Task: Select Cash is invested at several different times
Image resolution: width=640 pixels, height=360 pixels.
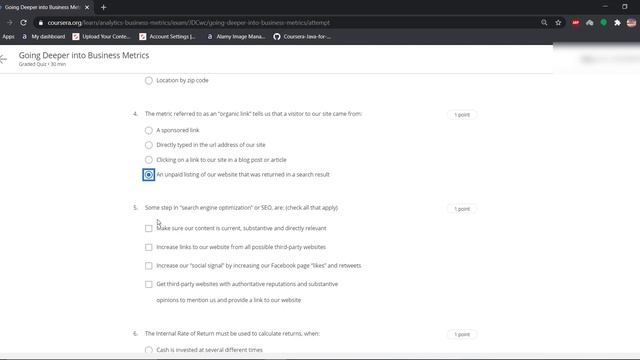Action: (x=149, y=350)
